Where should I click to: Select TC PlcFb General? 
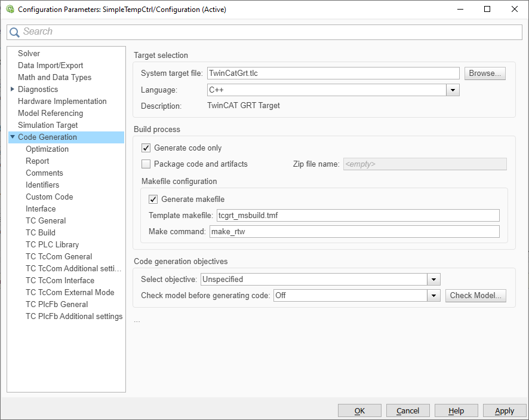(x=57, y=305)
